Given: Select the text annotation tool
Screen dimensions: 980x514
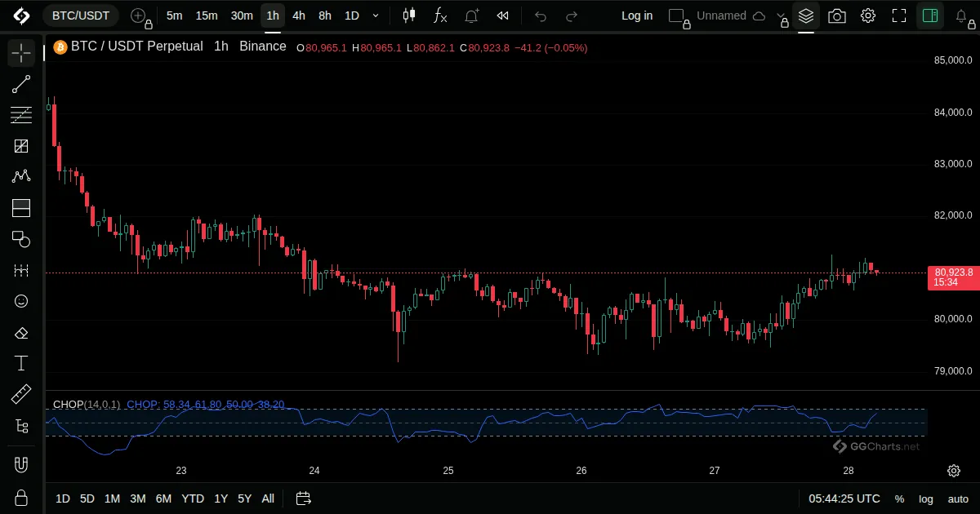Looking at the screenshot, I should click(21, 363).
